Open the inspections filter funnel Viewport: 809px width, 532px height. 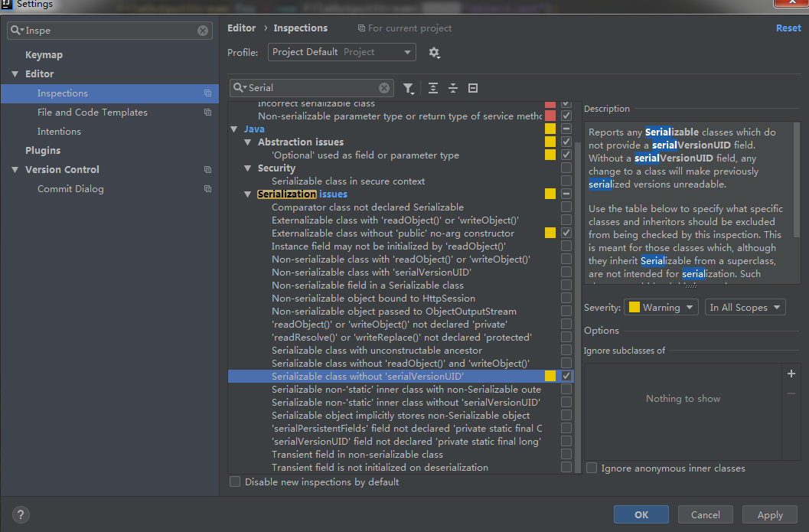click(409, 88)
